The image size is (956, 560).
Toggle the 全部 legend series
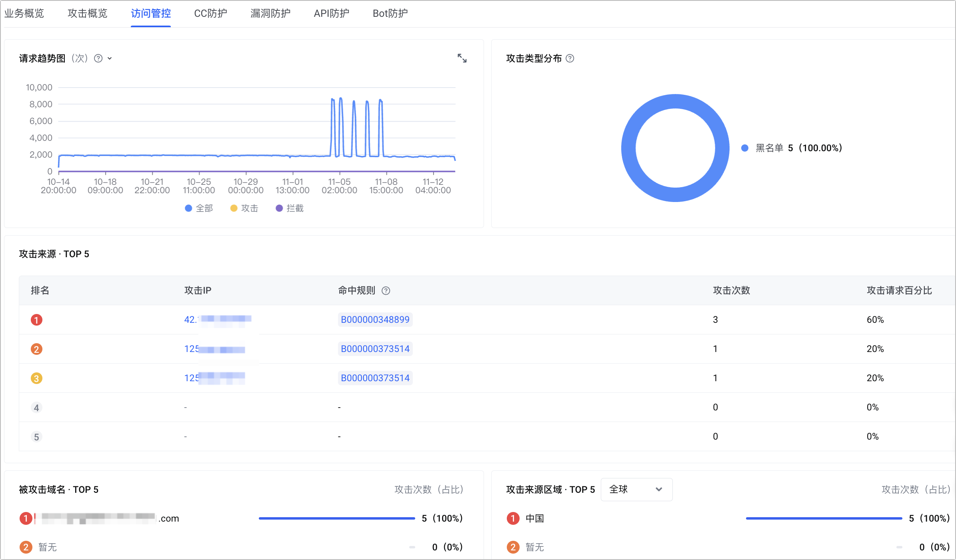[199, 208]
